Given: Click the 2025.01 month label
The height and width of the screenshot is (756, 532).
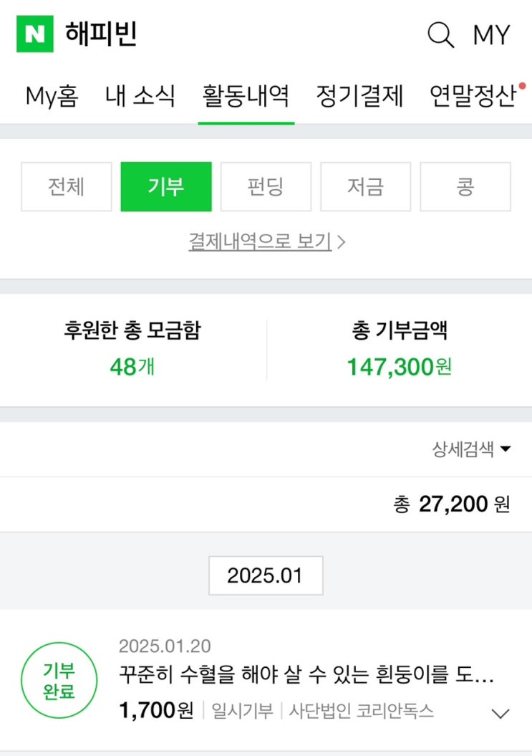Looking at the screenshot, I should 266,575.
